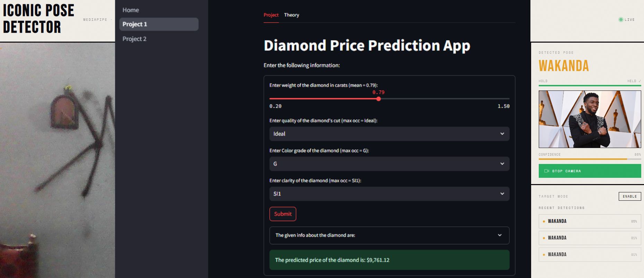Image resolution: width=644 pixels, height=278 pixels.
Task: Select the Project tab
Action: pos(271,15)
